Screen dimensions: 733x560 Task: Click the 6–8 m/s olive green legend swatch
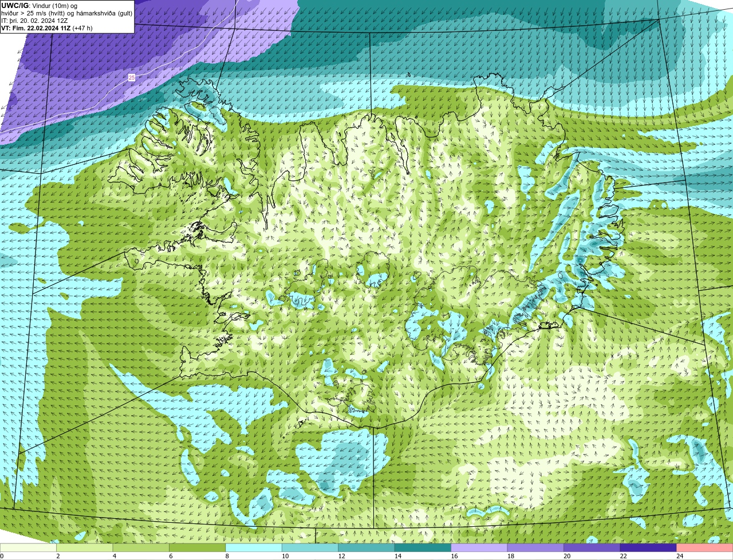click(x=197, y=547)
